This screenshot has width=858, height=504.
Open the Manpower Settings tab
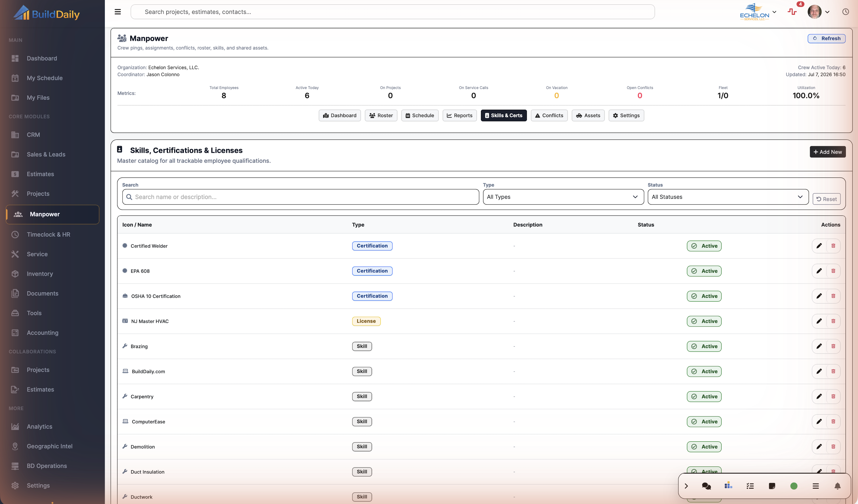tap(626, 116)
